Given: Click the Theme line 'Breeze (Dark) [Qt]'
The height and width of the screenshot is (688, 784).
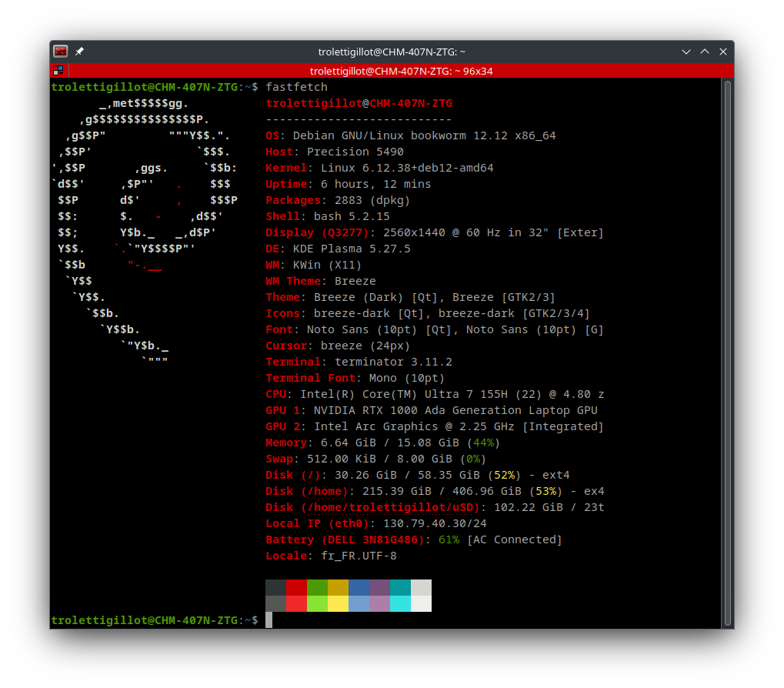Looking at the screenshot, I should (x=410, y=297).
